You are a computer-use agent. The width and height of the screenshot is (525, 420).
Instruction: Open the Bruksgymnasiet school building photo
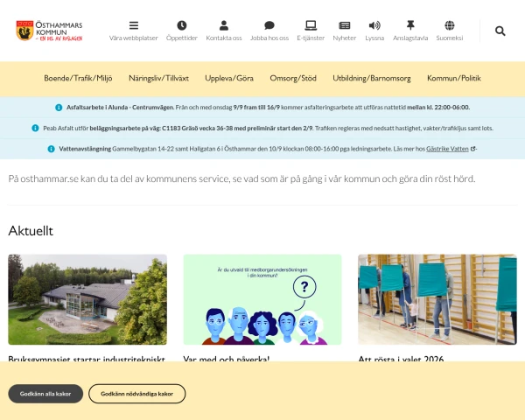tap(87, 299)
